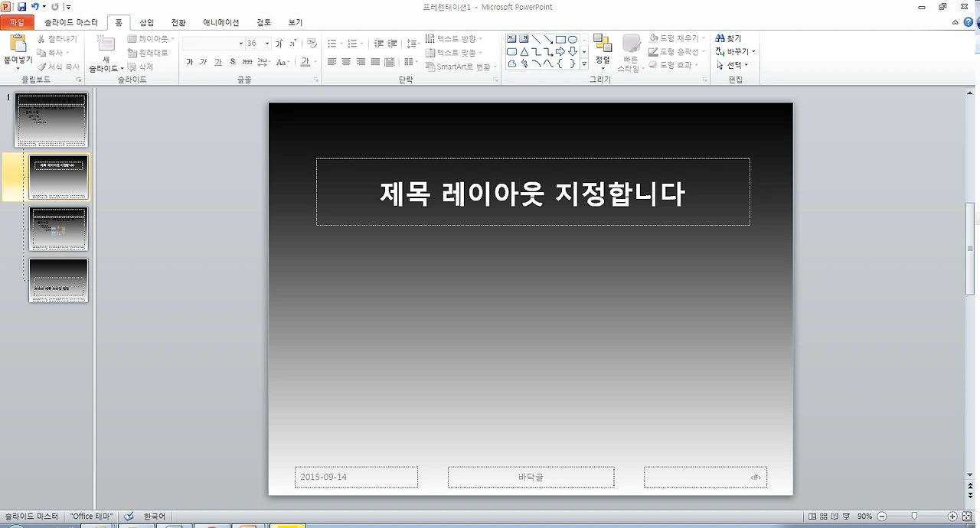The height and width of the screenshot is (528, 980).
Task: Toggle underline formatting in the font group
Action: [x=219, y=63]
